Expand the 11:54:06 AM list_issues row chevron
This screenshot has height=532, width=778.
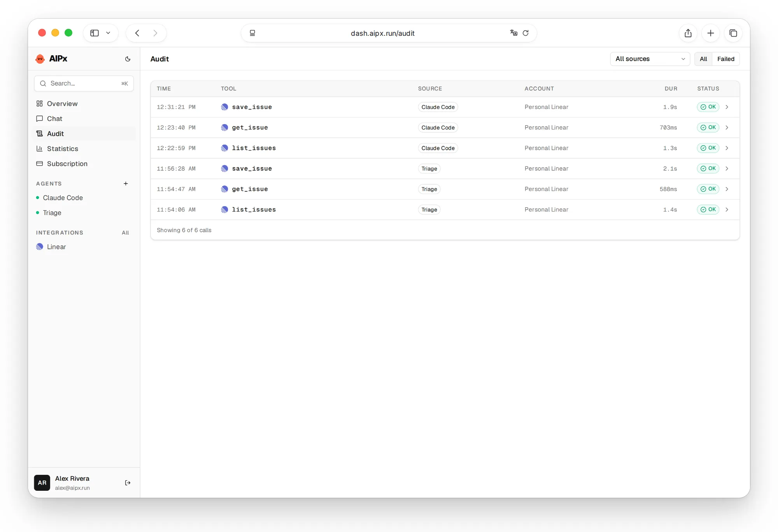click(727, 210)
